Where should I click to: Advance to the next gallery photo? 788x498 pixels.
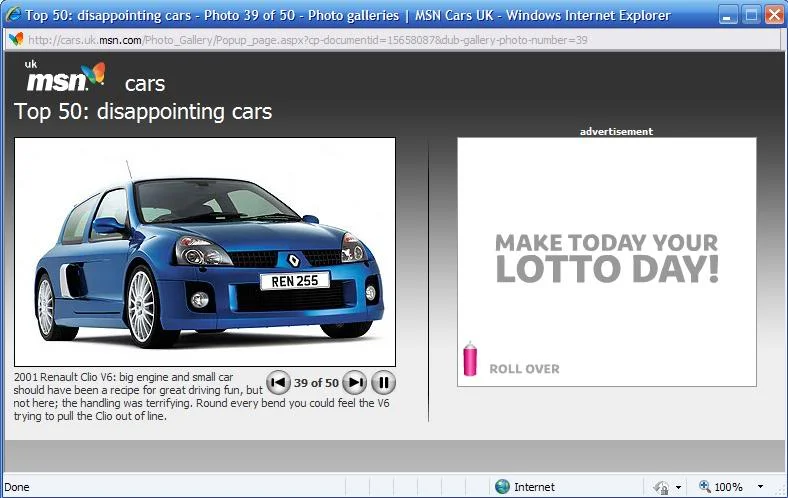coord(355,383)
